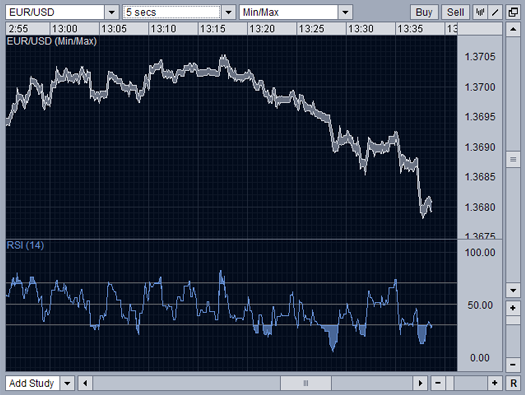The height and width of the screenshot is (395, 525).
Task: Open the EUR/USD symbol dropdown arrow
Action: point(111,12)
